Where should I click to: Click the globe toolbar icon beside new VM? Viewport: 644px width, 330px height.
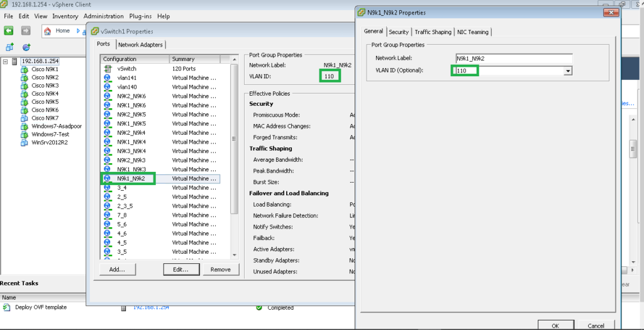click(x=26, y=47)
